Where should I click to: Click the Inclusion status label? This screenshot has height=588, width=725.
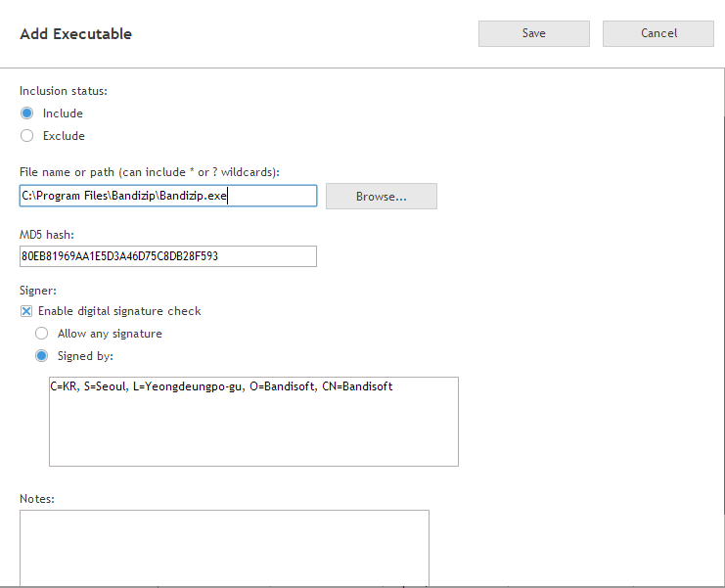pos(64,91)
